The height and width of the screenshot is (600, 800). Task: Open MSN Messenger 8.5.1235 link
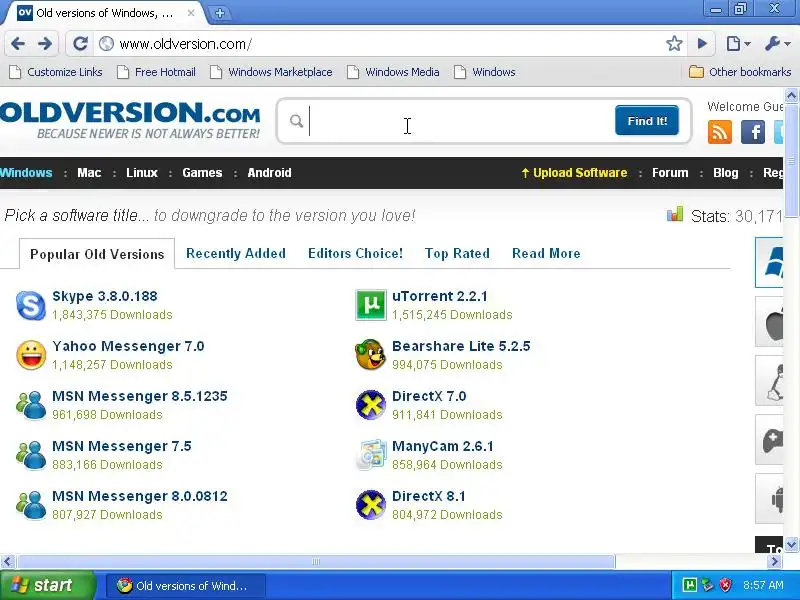tap(140, 396)
